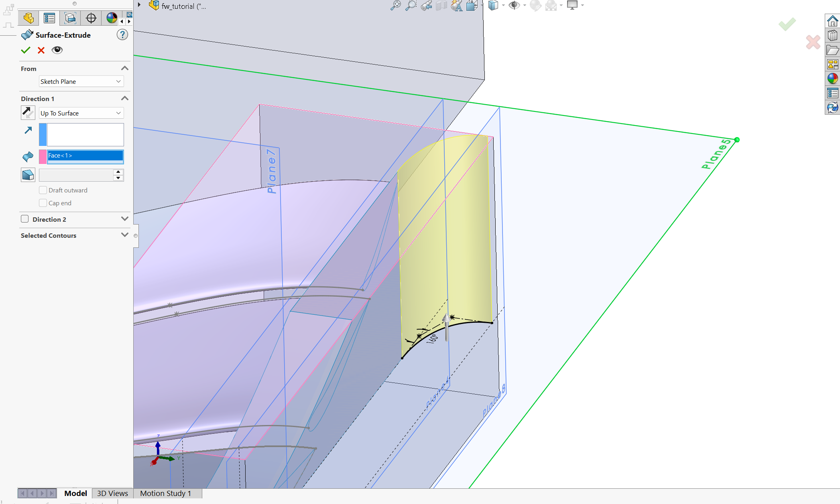Open Surface-Extrude help
The width and height of the screenshot is (840, 504).
click(x=122, y=35)
